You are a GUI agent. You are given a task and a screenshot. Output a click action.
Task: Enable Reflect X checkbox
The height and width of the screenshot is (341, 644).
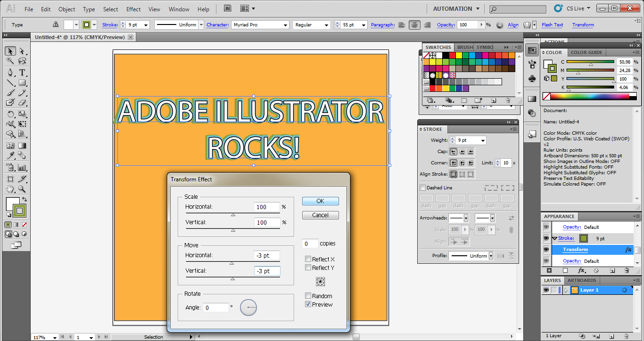coord(308,259)
